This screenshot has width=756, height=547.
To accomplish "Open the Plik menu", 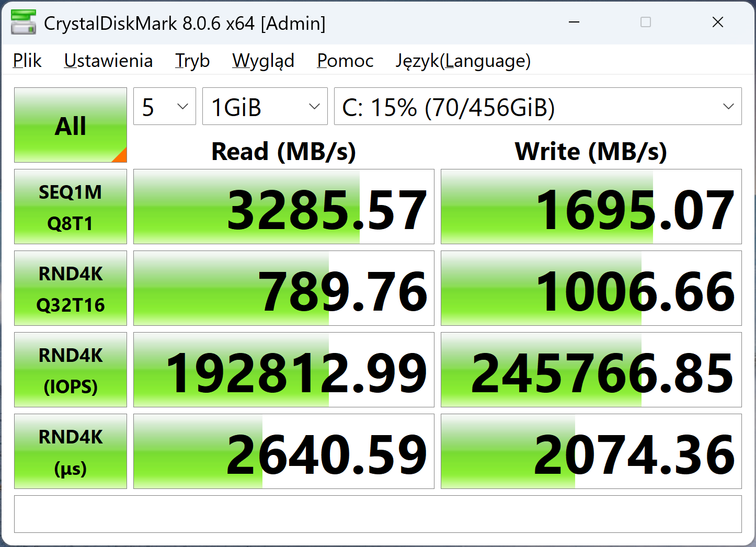I will (27, 61).
